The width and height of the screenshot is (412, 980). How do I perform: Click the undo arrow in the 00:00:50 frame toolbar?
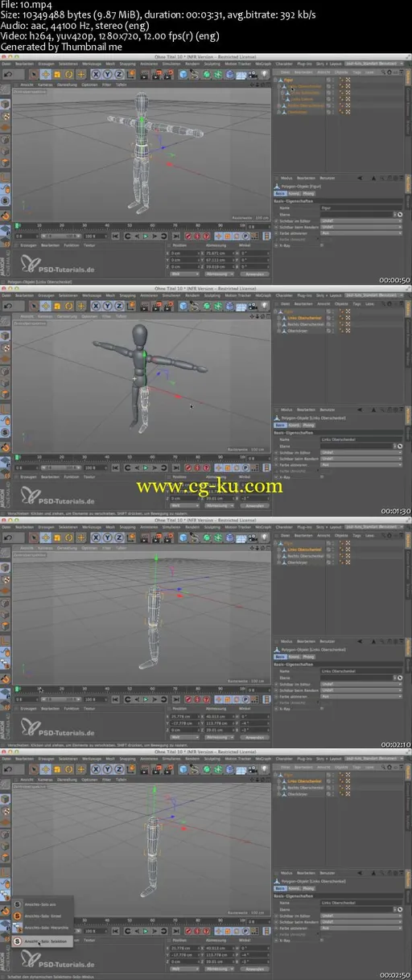10,74
